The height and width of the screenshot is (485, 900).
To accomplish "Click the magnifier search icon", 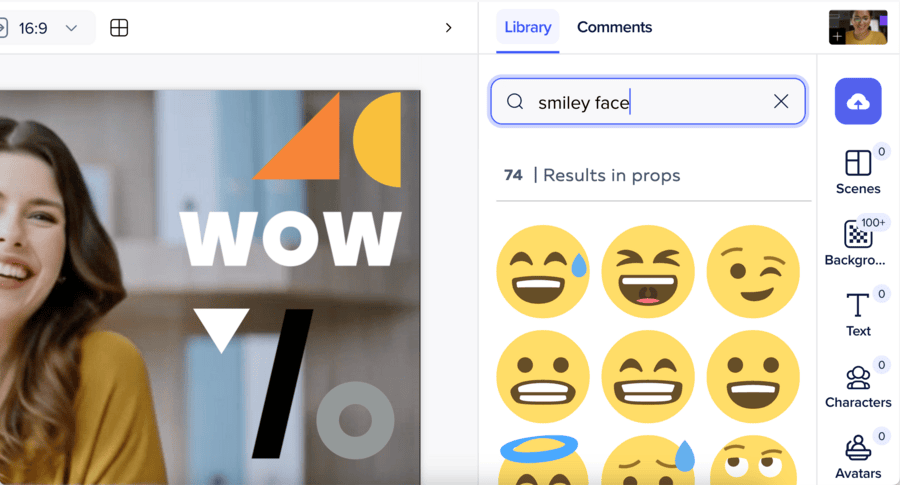I will point(515,102).
